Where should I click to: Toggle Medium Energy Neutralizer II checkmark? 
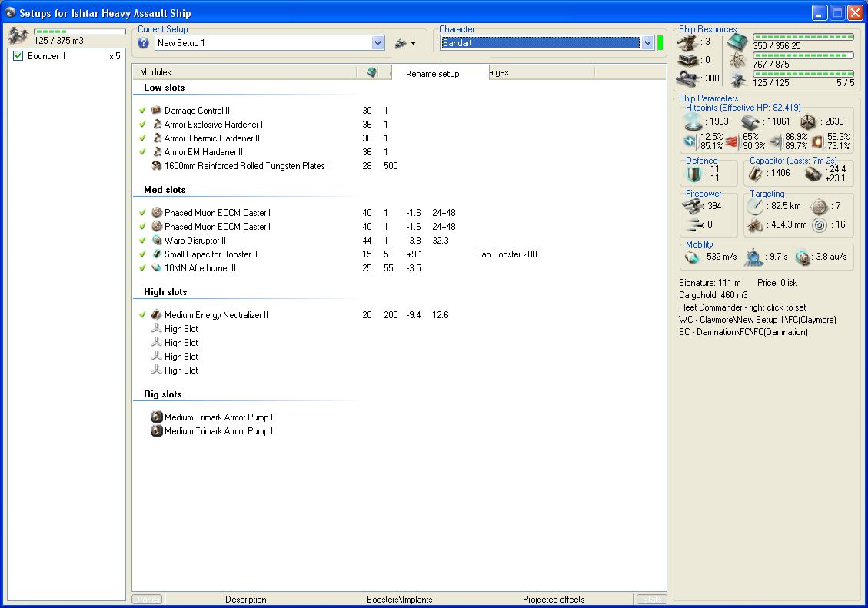coord(142,315)
